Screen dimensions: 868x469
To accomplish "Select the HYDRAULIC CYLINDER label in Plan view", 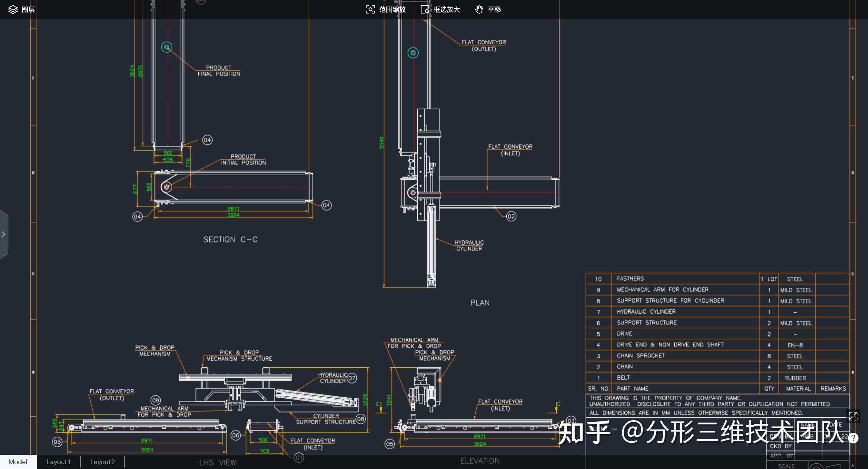I will click(x=469, y=245).
